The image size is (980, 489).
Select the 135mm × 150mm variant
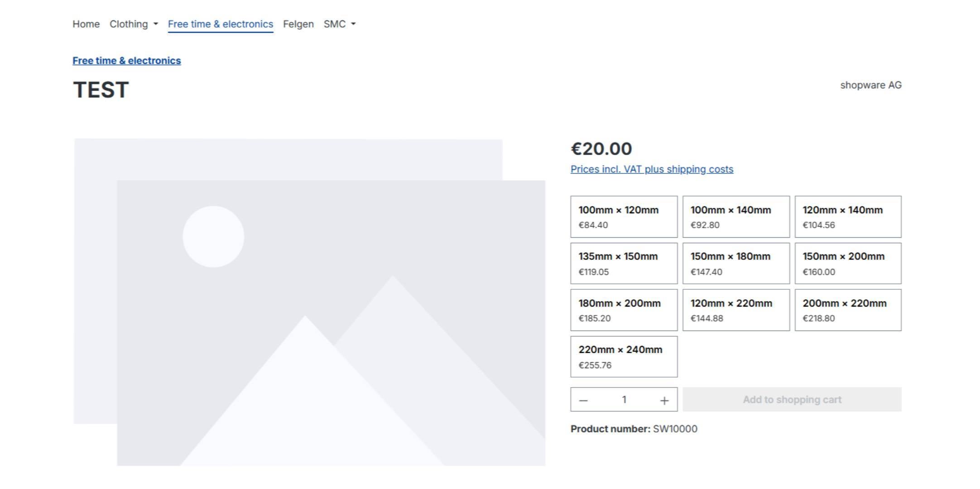(624, 264)
